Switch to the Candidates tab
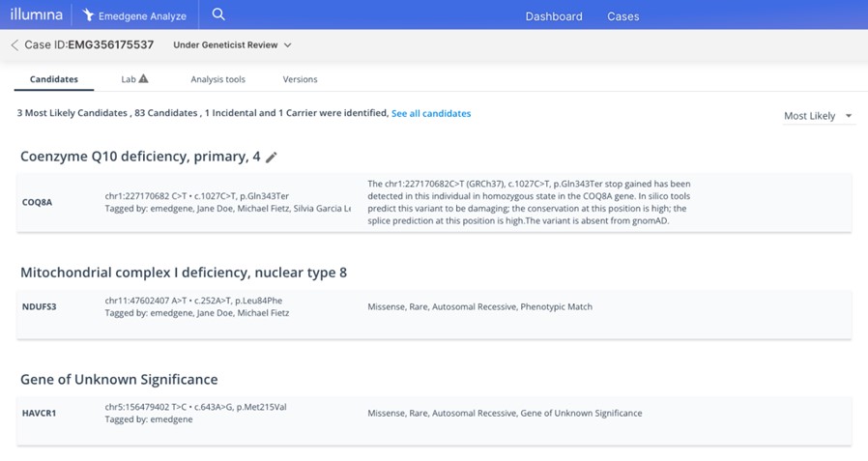 pyautogui.click(x=54, y=79)
